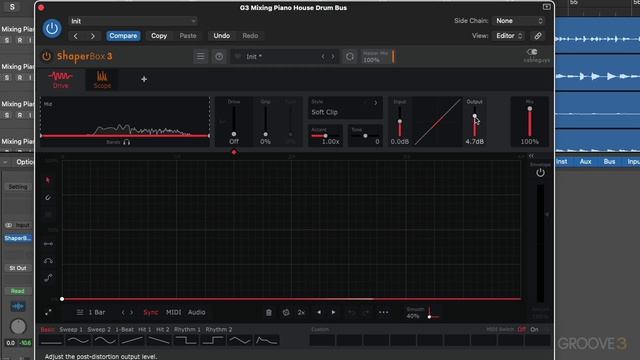
Task: Open the 1 Bar length menu
Action: [91, 312]
